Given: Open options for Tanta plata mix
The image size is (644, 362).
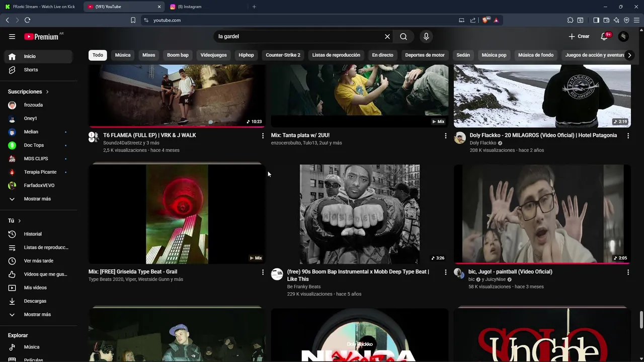Looking at the screenshot, I should tap(445, 136).
